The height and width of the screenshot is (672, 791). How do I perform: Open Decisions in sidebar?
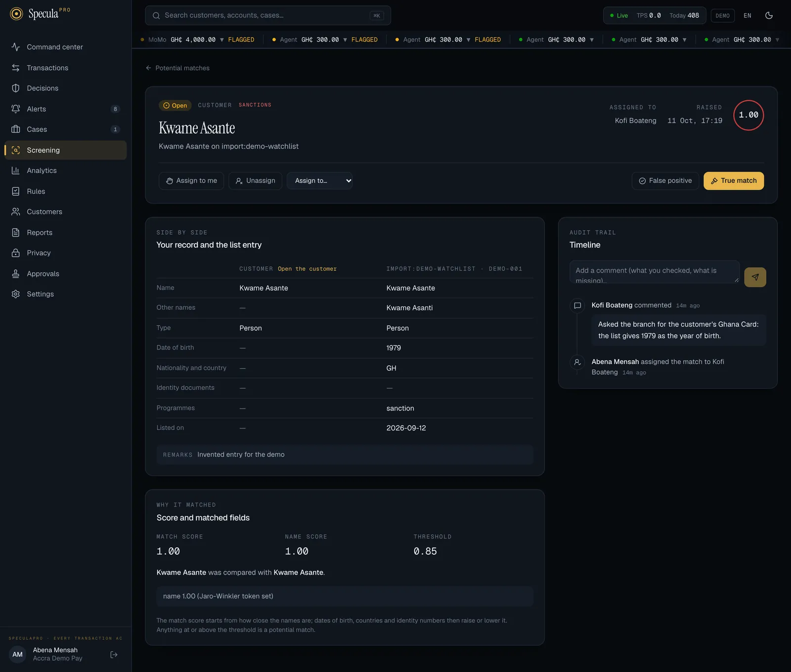(x=65, y=88)
